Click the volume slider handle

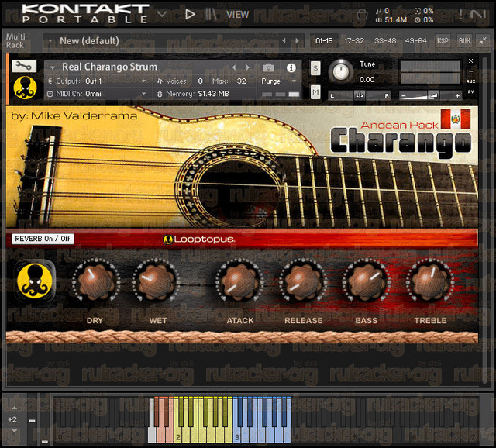tap(432, 95)
